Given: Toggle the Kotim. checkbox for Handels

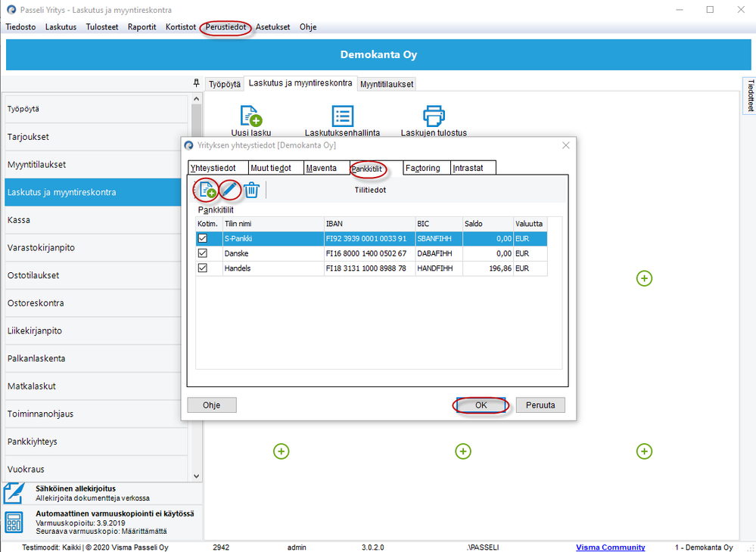Looking at the screenshot, I should 203,268.
